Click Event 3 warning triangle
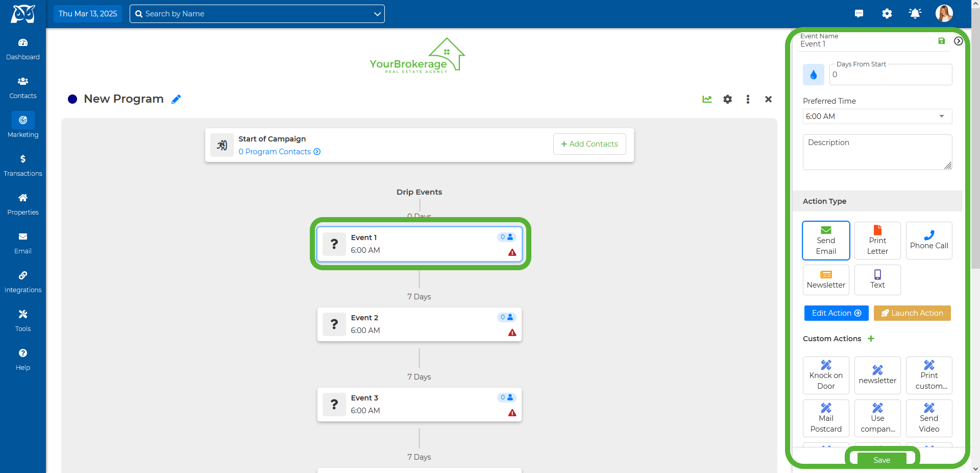This screenshot has height=473, width=980. coord(512,413)
